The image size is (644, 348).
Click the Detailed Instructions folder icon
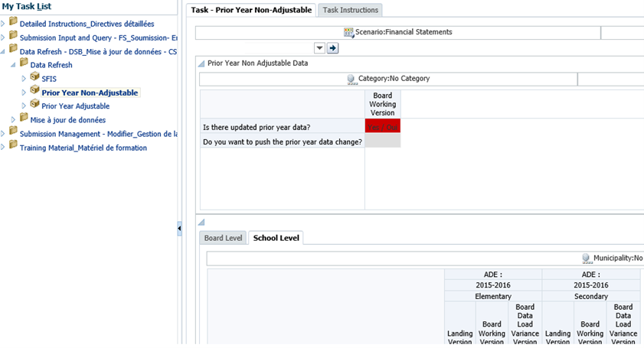13,21
